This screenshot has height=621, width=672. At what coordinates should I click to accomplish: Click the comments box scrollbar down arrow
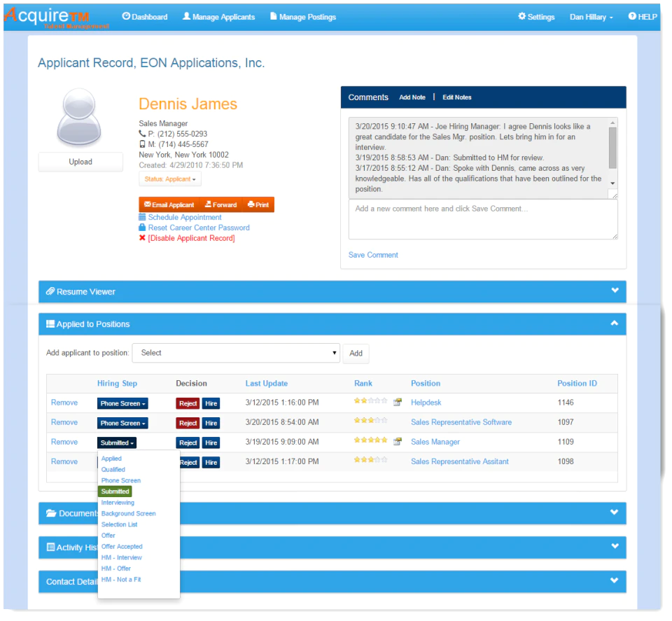click(x=613, y=183)
